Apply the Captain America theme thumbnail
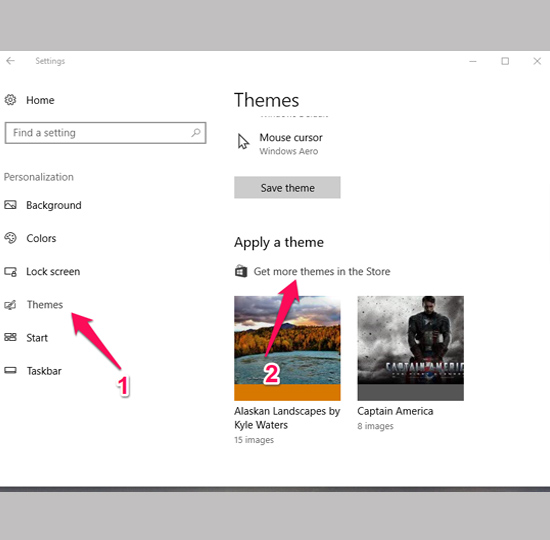Viewport: 550px width, 540px height. pyautogui.click(x=410, y=348)
